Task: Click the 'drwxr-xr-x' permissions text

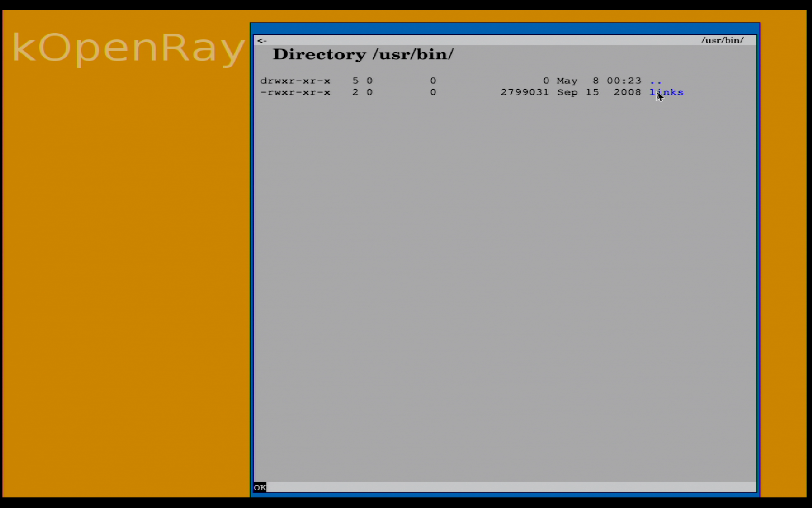Action: tap(295, 81)
